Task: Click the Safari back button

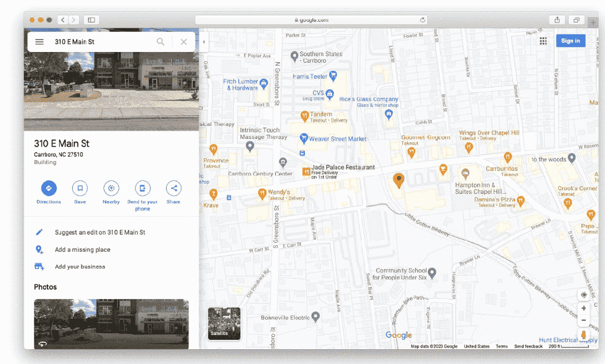Action: 63,19
